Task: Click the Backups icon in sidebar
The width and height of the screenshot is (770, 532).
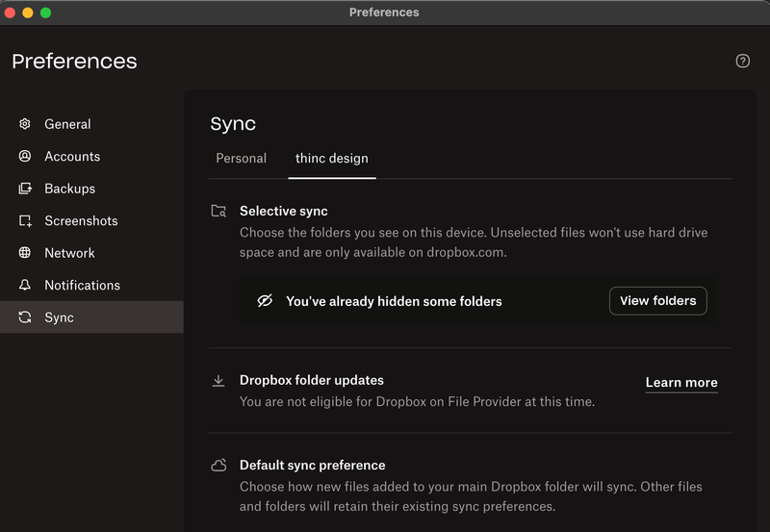Action: coord(25,189)
